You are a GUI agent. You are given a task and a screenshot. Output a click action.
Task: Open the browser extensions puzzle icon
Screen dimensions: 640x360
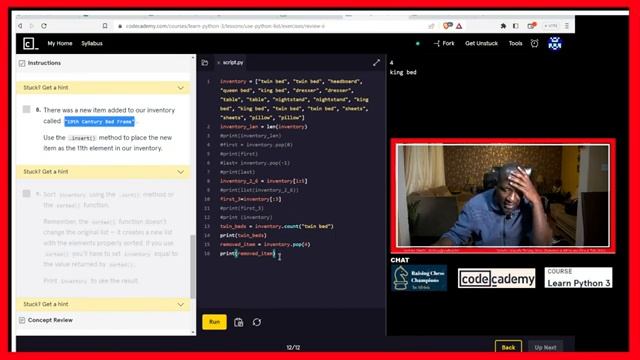503,26
